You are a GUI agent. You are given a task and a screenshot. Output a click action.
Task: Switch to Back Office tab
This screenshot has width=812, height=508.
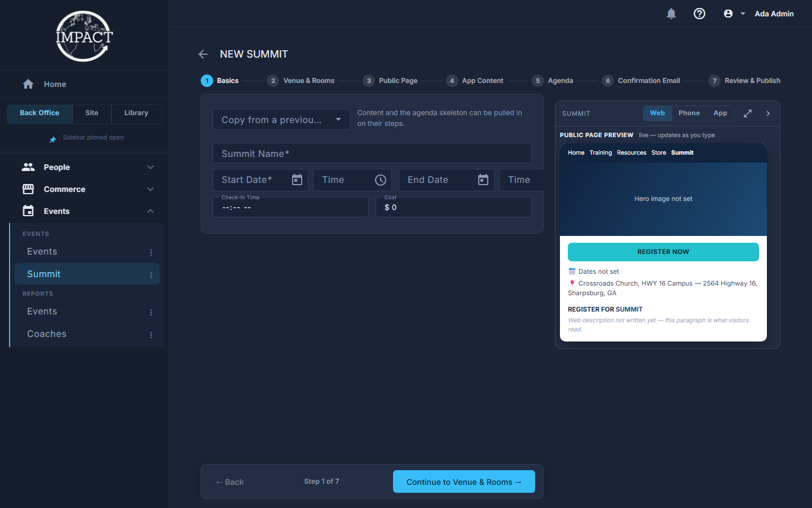[39, 113]
